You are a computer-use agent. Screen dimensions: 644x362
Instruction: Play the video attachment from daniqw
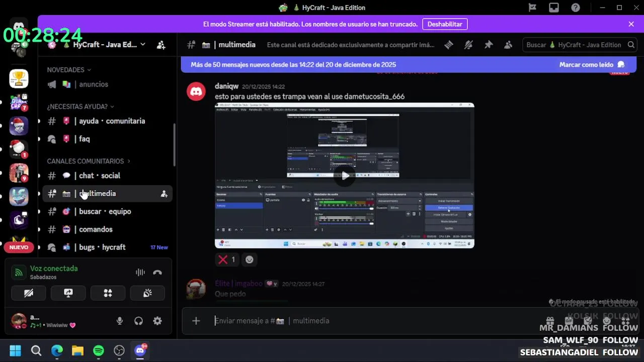tap(345, 175)
